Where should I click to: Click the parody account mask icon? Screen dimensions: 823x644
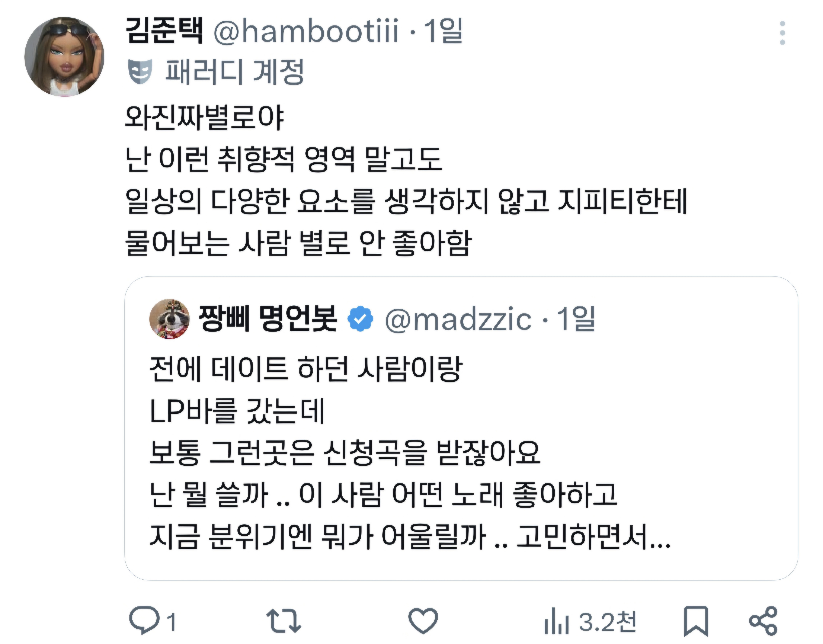pos(140,71)
